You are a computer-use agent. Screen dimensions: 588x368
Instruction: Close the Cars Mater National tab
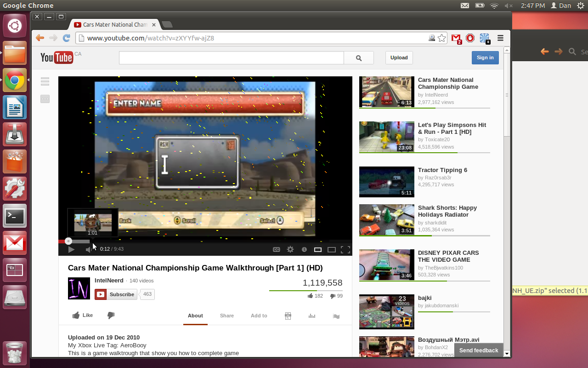154,25
